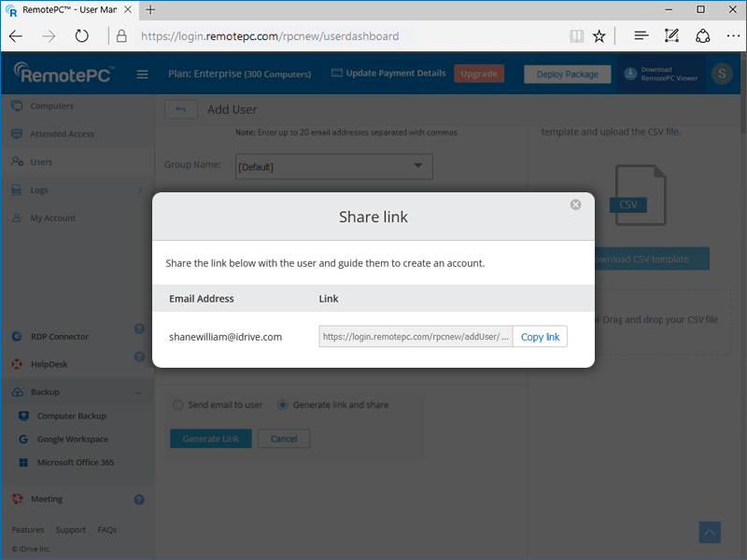
Task: Open Attended Access in the sidebar
Action: pos(62,134)
